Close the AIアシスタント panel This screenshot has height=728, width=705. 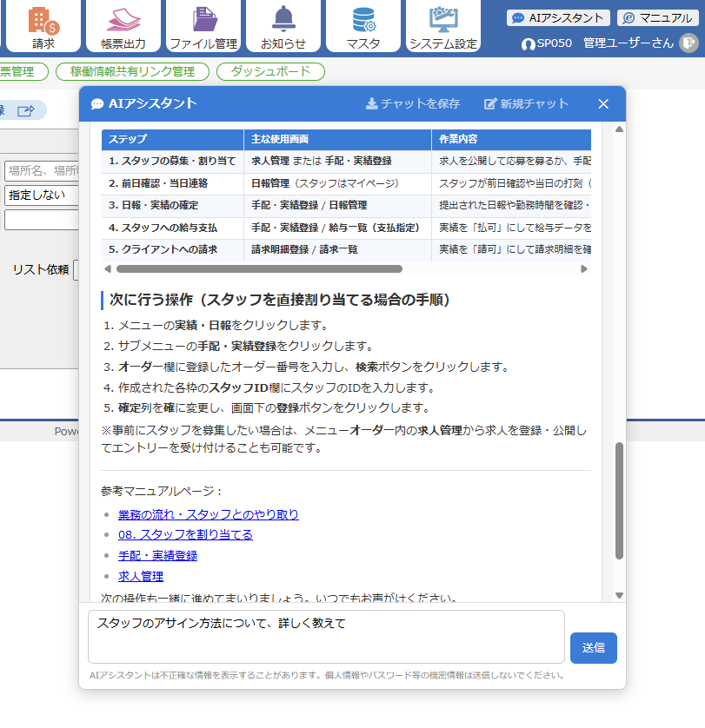(x=603, y=104)
